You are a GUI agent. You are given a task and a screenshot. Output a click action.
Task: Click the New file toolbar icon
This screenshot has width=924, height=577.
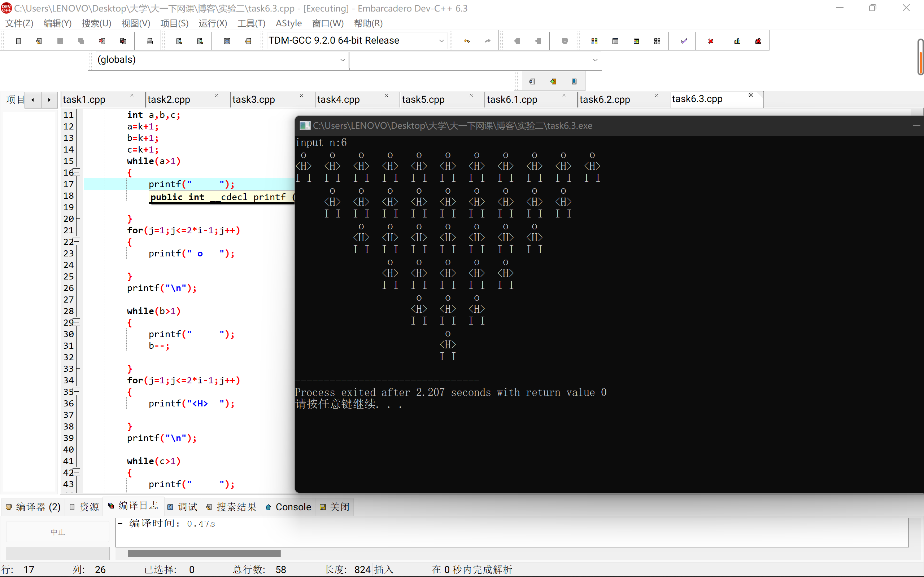point(18,41)
